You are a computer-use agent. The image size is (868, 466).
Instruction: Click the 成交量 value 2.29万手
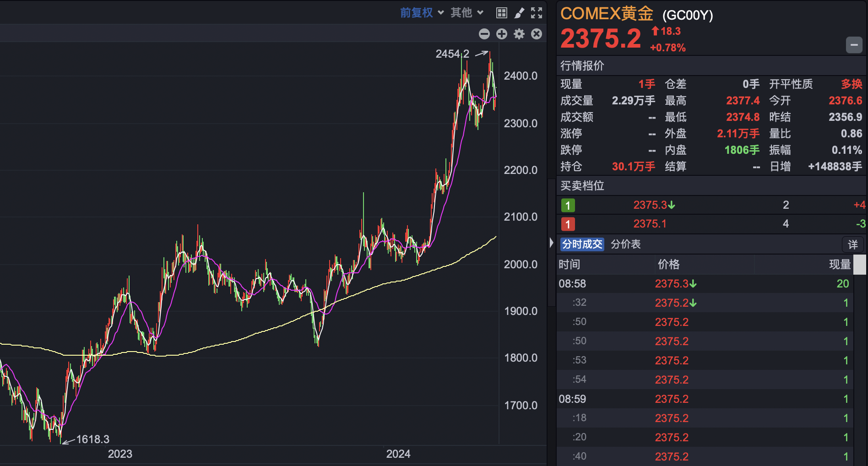point(634,101)
